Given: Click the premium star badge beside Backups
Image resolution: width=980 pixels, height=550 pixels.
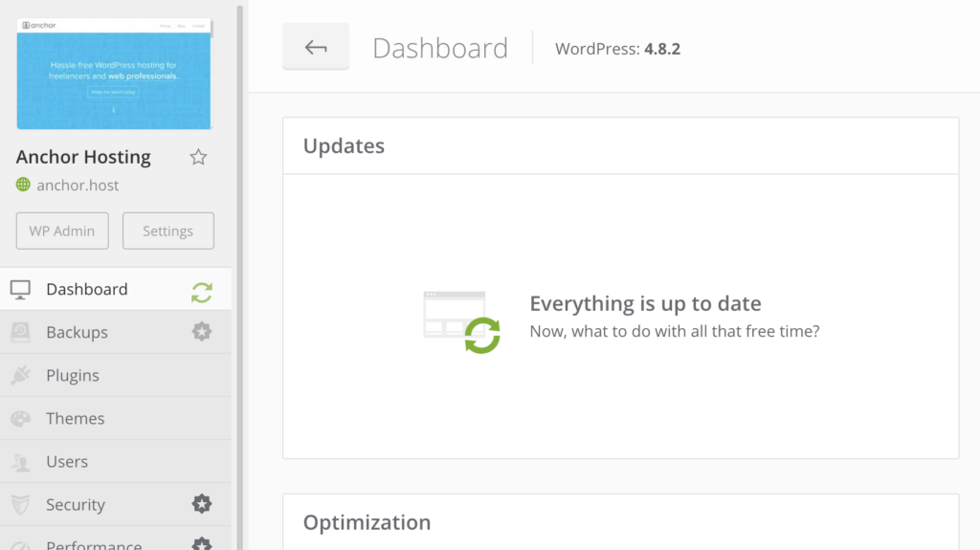Looking at the screenshot, I should tap(201, 331).
